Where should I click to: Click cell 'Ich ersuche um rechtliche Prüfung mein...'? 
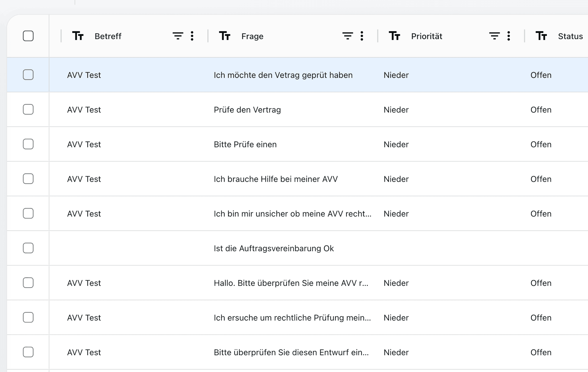coord(292,318)
